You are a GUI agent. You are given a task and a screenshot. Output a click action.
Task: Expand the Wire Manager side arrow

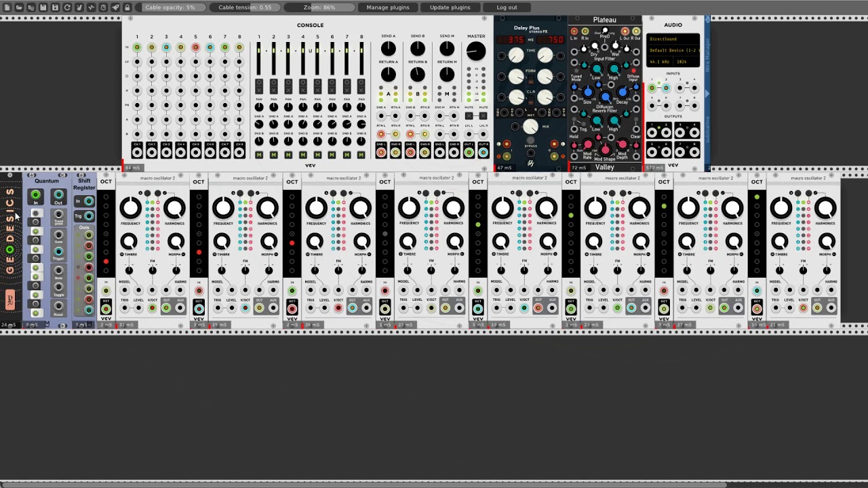click(x=707, y=94)
